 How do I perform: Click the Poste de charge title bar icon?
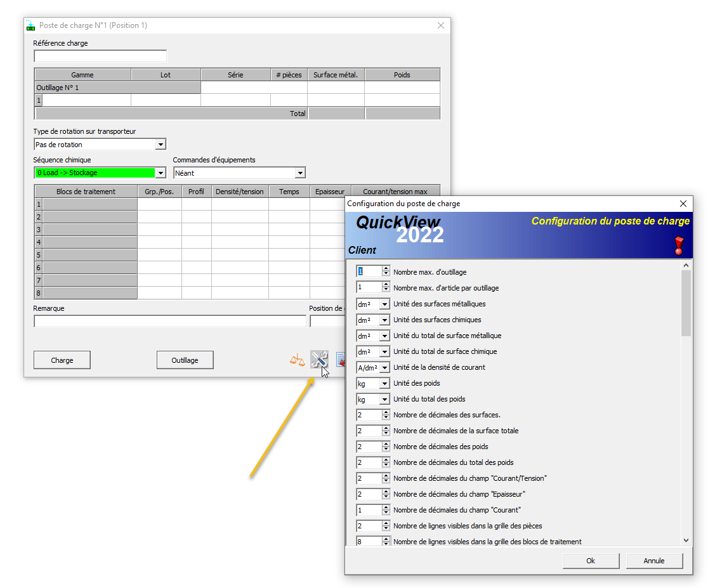pyautogui.click(x=30, y=25)
